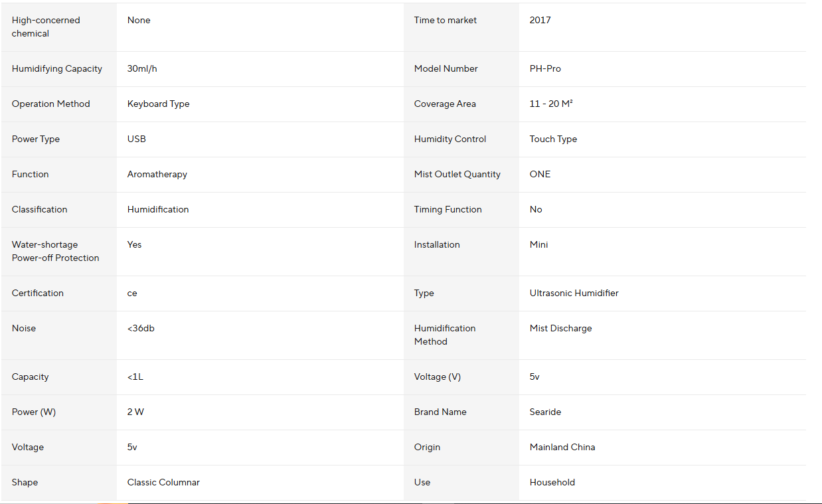Click the 'Touch Type' humidity control value
The image size is (822, 504).
[553, 139]
